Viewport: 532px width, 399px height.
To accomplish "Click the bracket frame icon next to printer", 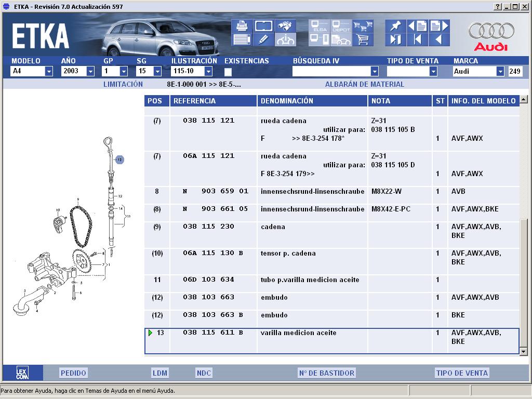I will click(263, 26).
